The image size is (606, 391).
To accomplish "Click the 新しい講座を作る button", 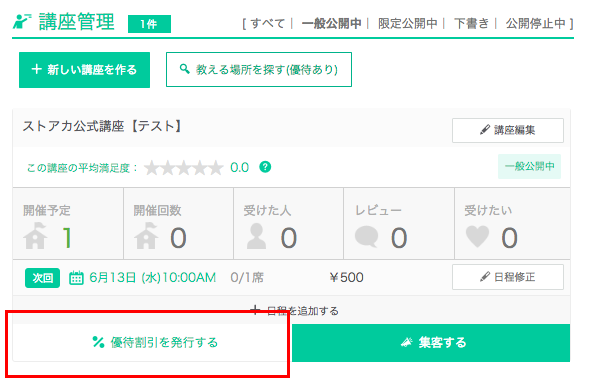I will pyautogui.click(x=84, y=70).
